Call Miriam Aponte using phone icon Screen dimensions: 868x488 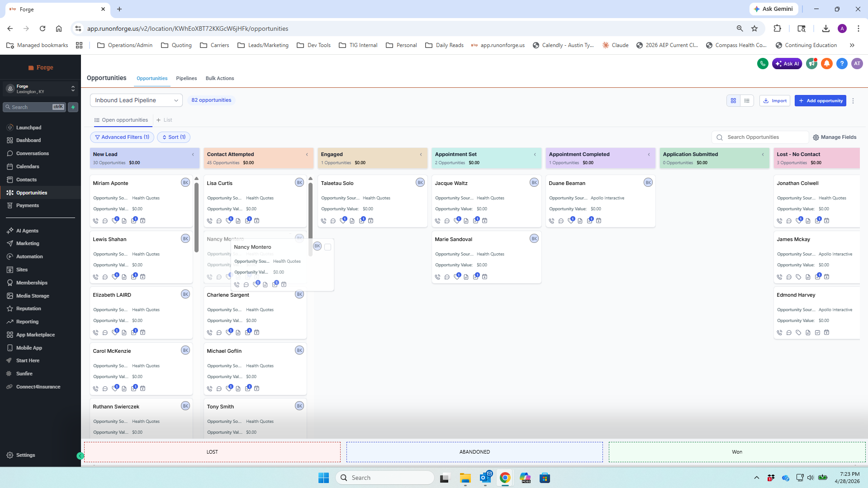point(95,221)
